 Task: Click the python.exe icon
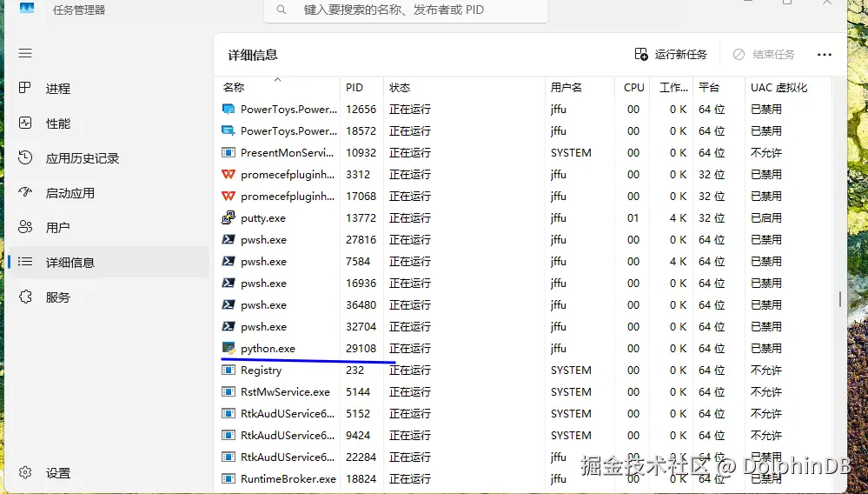click(x=228, y=349)
